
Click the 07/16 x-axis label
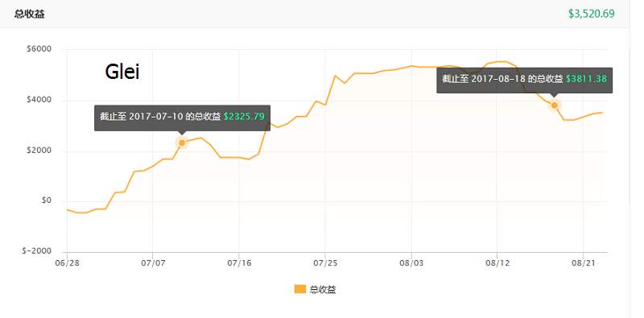(239, 262)
